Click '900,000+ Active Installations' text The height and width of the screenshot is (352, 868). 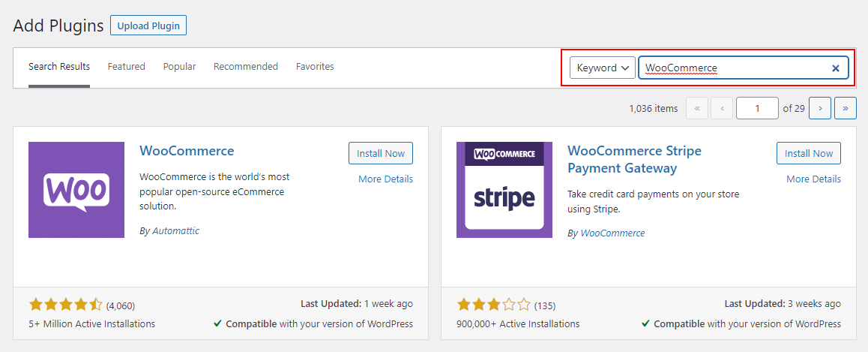pyautogui.click(x=518, y=323)
